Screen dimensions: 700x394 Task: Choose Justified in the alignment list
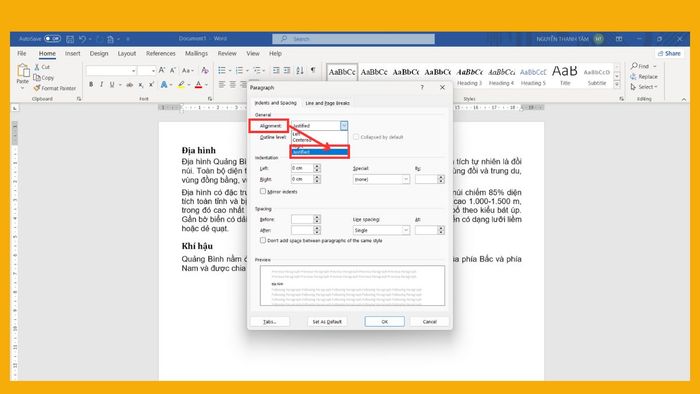click(x=319, y=152)
